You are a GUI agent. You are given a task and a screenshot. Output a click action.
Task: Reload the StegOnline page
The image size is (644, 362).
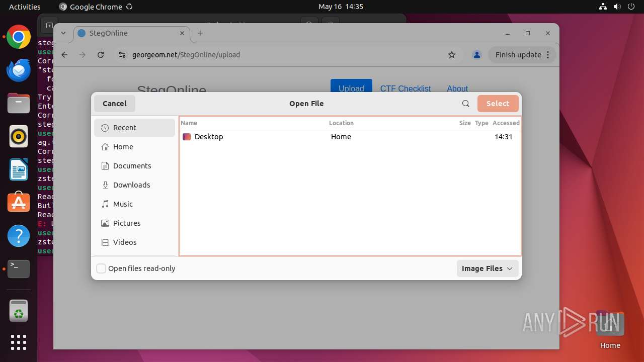[x=101, y=55]
